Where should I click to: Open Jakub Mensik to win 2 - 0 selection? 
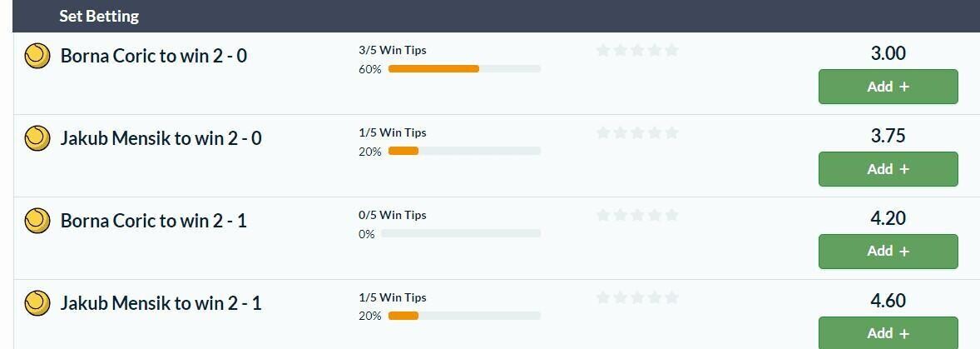(161, 137)
